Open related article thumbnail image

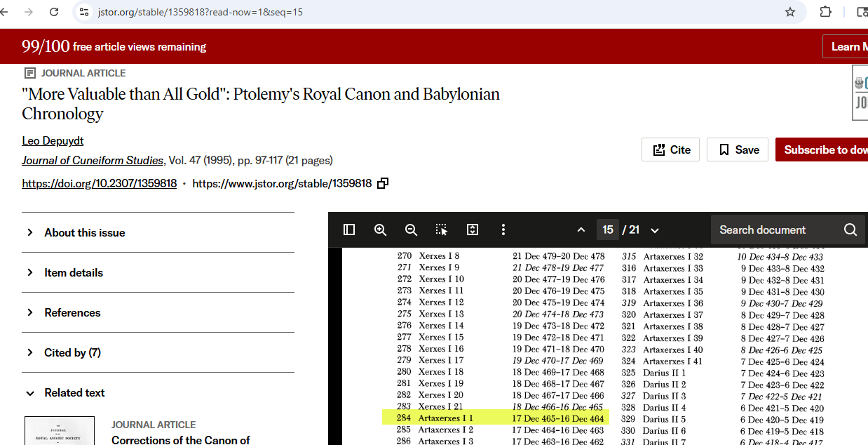pyautogui.click(x=60, y=431)
